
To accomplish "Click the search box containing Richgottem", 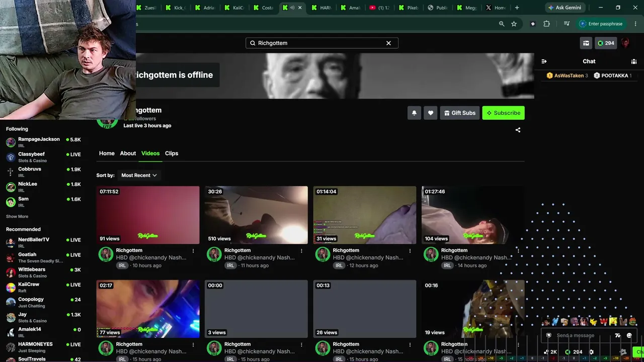I will point(322,43).
